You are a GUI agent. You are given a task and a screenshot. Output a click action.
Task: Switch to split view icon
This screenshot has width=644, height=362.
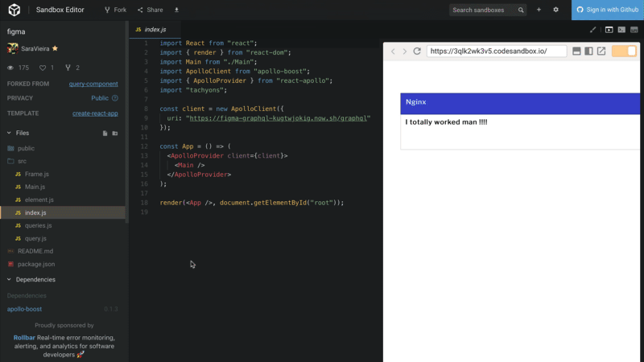[634, 30]
